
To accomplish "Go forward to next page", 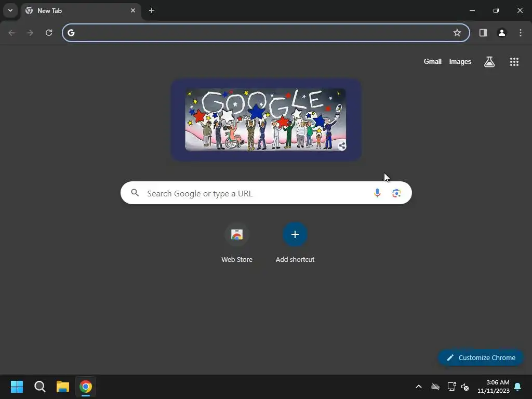I will [30, 33].
